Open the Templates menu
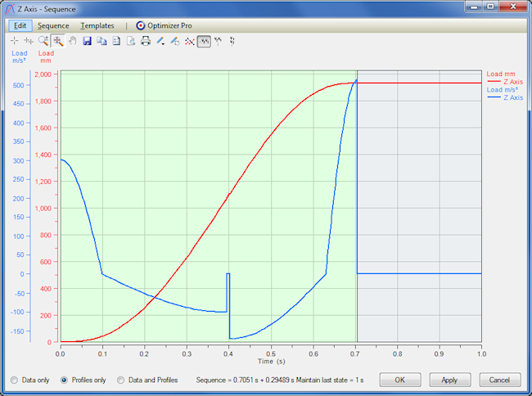This screenshot has width=532, height=396. [97, 25]
